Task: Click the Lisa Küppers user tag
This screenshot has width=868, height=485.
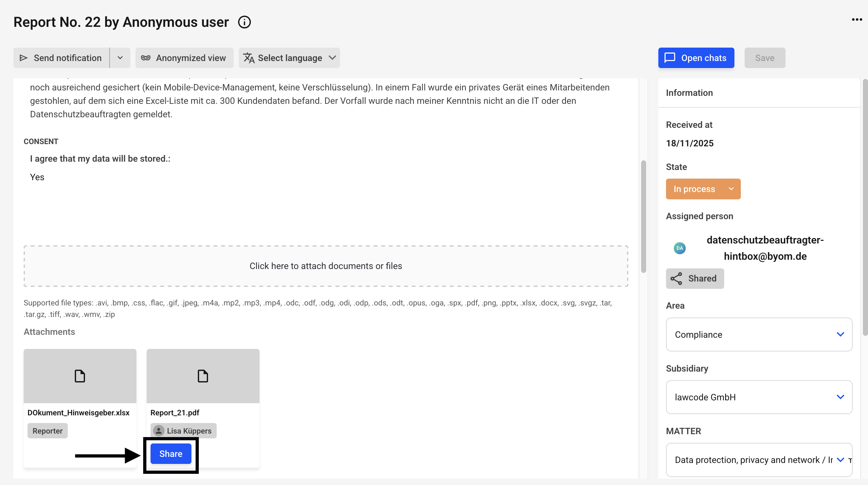Action: pyautogui.click(x=183, y=431)
